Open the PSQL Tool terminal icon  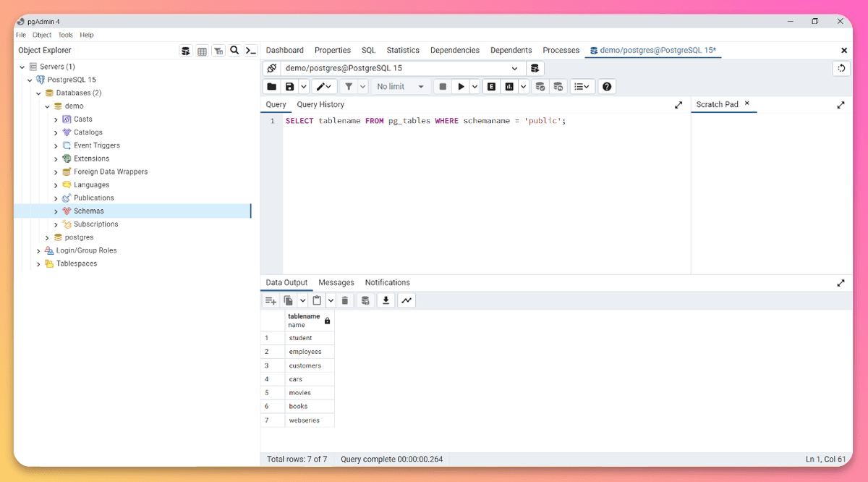(x=250, y=51)
